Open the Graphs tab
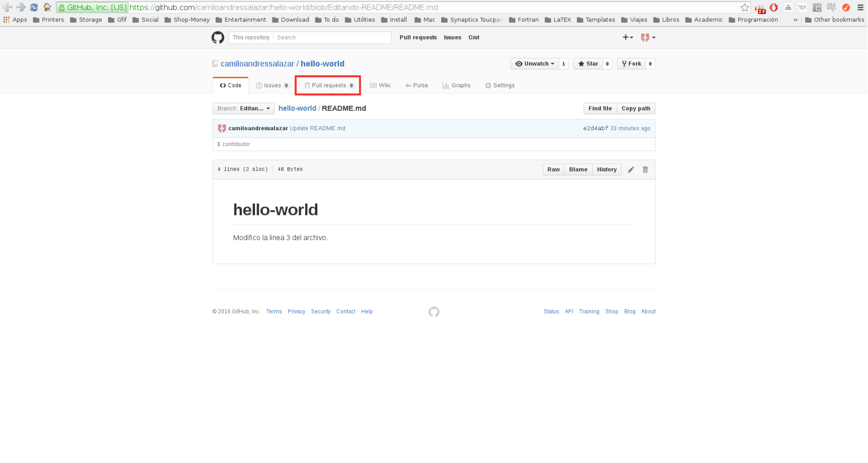The image size is (868, 463). tap(456, 85)
